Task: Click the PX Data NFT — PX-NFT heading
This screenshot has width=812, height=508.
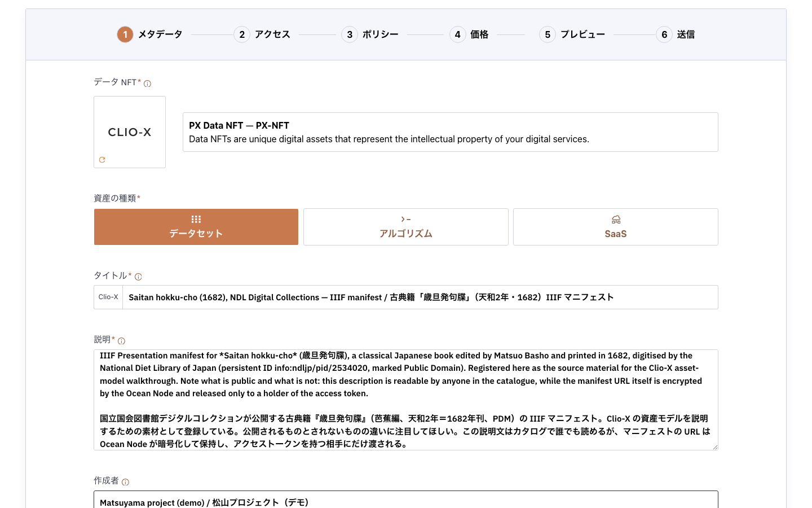Action: tap(239, 125)
